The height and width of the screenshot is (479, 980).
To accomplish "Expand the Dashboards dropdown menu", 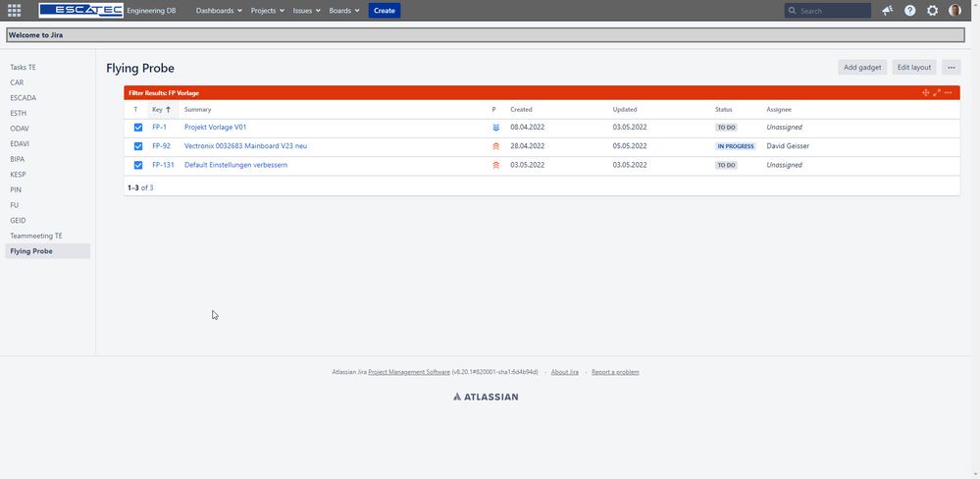I will tap(219, 11).
